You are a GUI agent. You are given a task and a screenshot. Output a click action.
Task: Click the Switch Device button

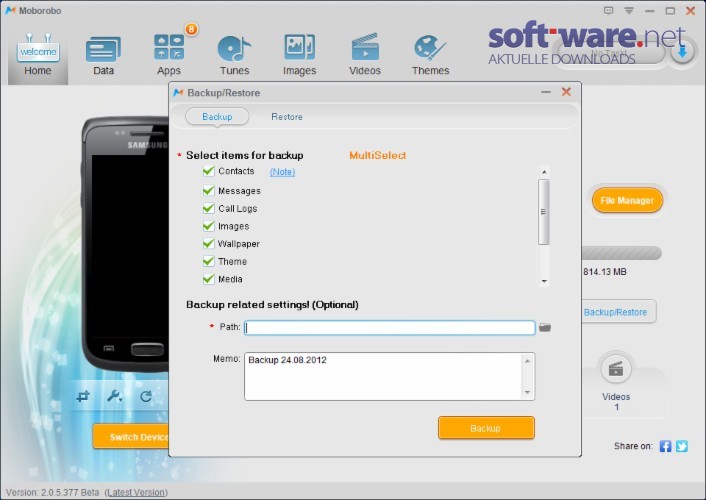tap(131, 436)
